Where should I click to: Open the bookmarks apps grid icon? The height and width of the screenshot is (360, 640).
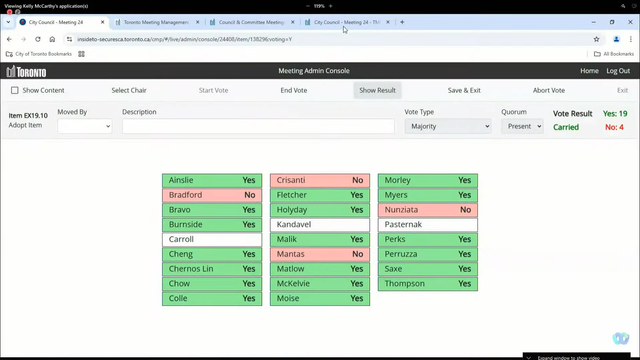81,54
